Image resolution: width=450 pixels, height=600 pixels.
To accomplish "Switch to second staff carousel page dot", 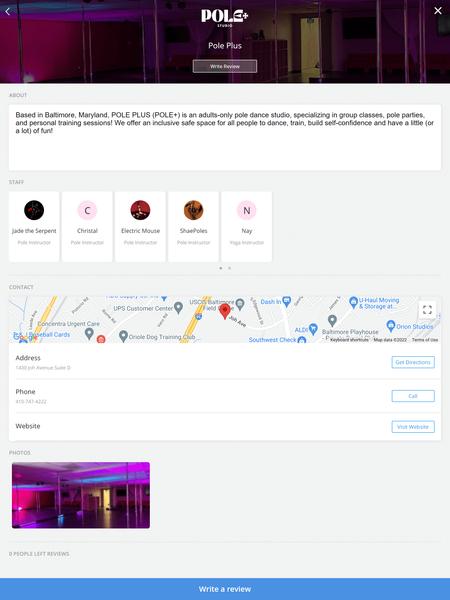I will pos(229,268).
